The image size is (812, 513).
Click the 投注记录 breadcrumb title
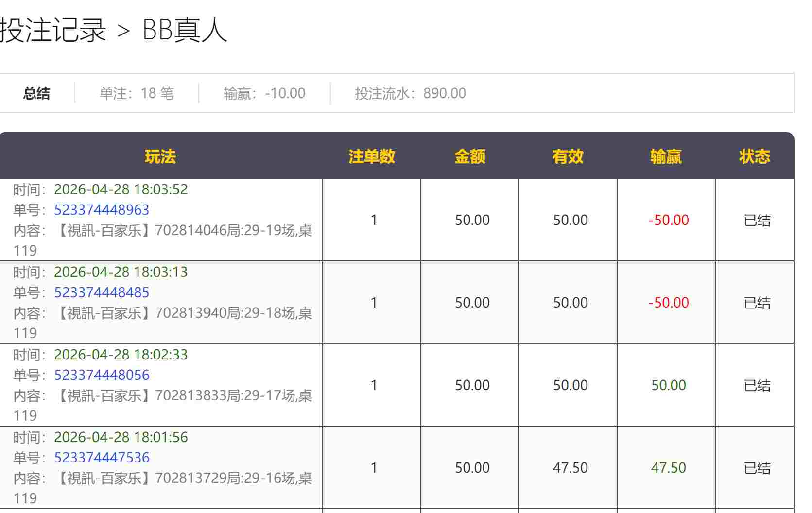point(53,30)
